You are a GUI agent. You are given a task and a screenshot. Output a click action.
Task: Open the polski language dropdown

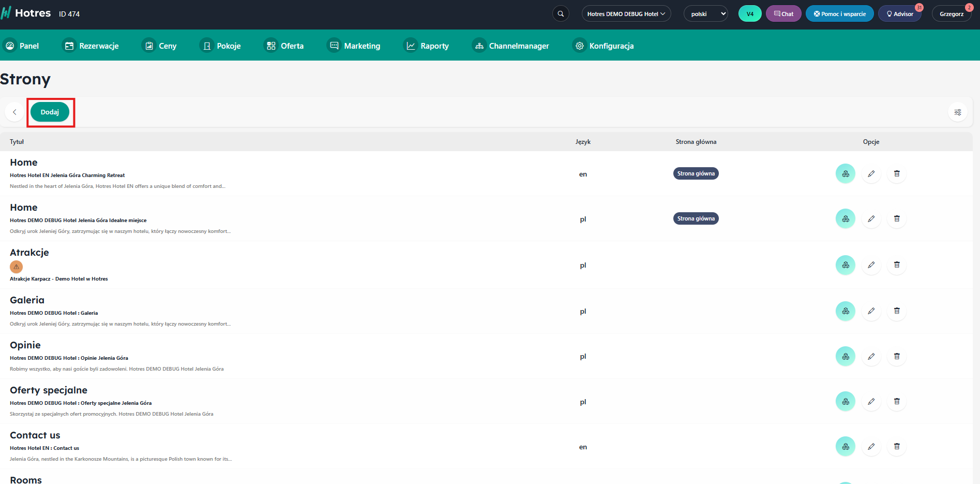click(705, 14)
